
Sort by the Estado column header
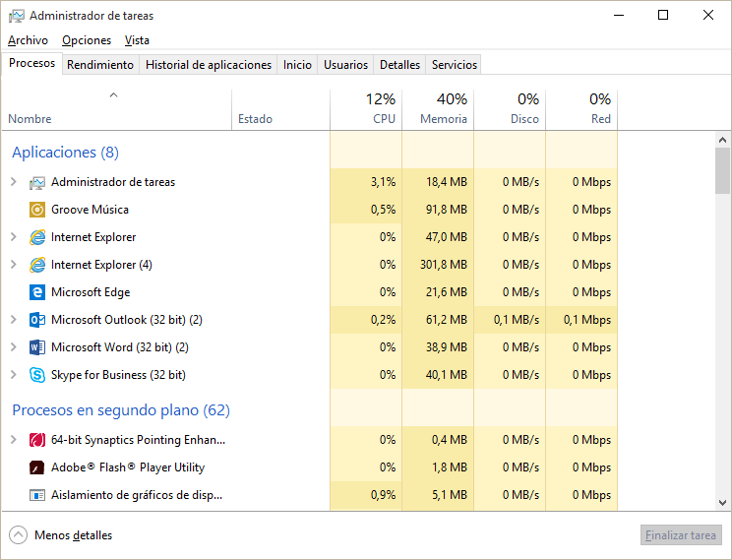click(281, 110)
